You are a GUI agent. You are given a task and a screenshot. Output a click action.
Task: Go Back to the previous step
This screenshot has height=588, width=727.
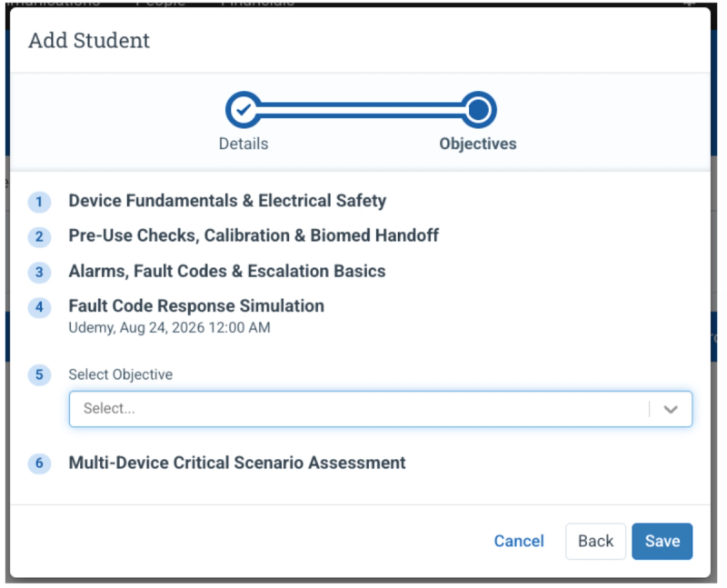tap(595, 541)
